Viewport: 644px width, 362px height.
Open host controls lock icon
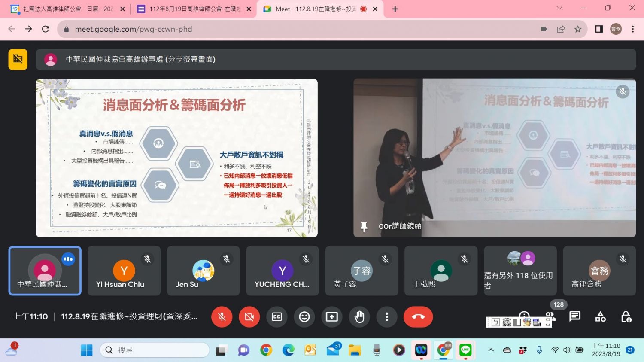click(x=626, y=317)
